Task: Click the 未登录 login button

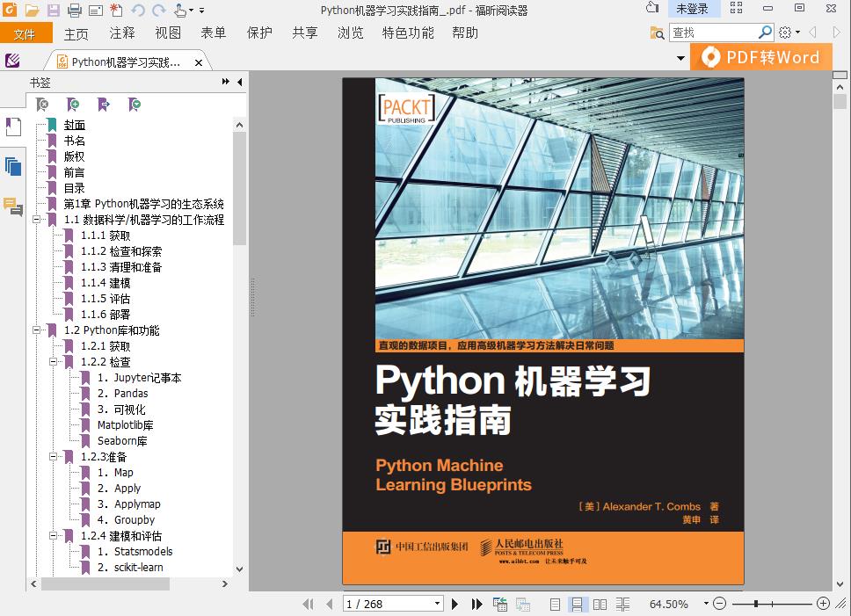Action: tap(692, 9)
